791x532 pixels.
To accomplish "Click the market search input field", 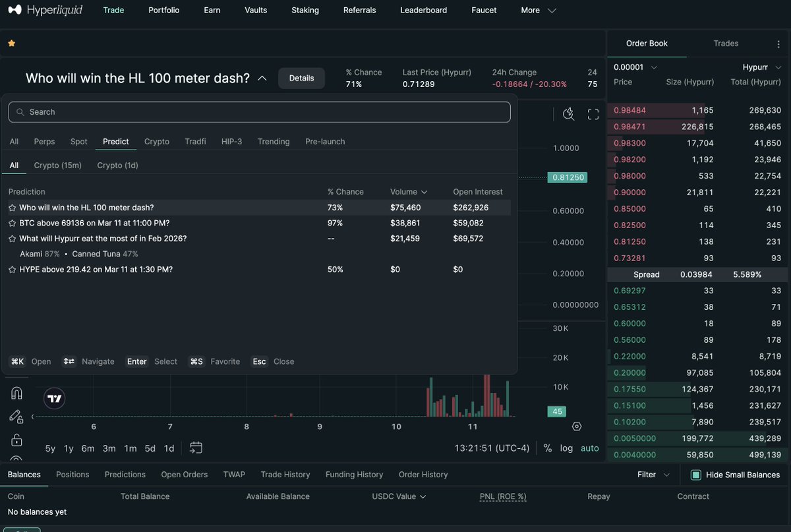I will [x=260, y=112].
